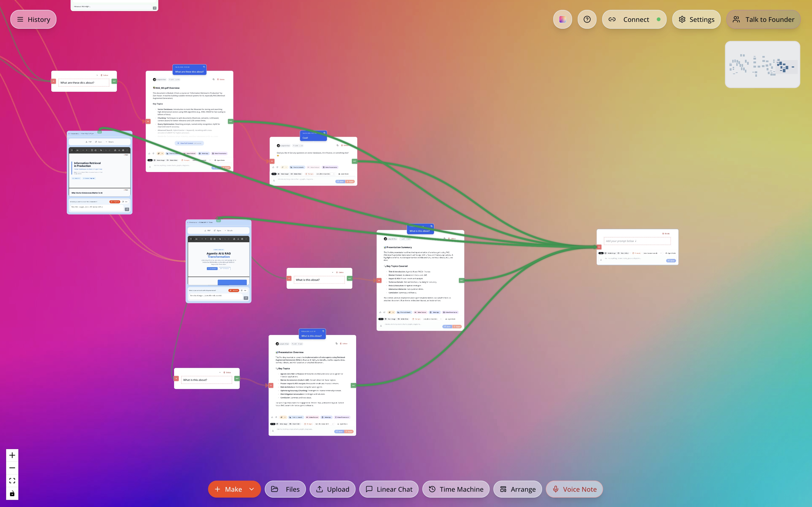
Task: Expand the Make button dropdown arrow
Action: pos(252,489)
